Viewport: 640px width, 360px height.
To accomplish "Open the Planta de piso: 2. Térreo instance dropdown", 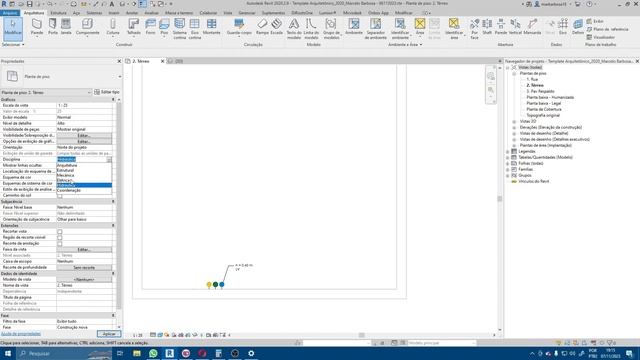I will pyautogui.click(x=89, y=93).
